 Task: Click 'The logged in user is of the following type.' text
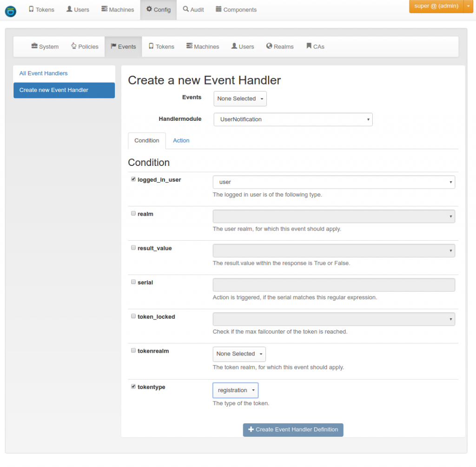[x=267, y=195]
